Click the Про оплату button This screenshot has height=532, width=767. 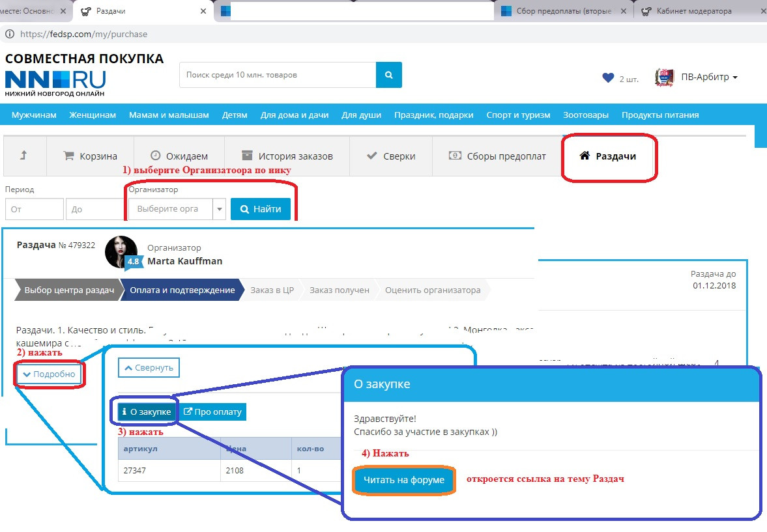point(212,412)
